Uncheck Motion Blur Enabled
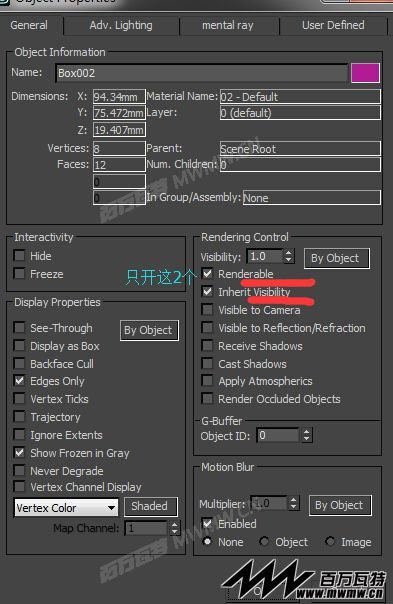 pos(207,523)
